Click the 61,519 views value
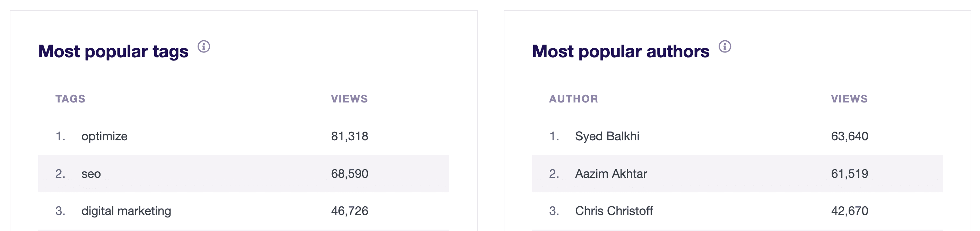This screenshot has height=231, width=980. 850,173
